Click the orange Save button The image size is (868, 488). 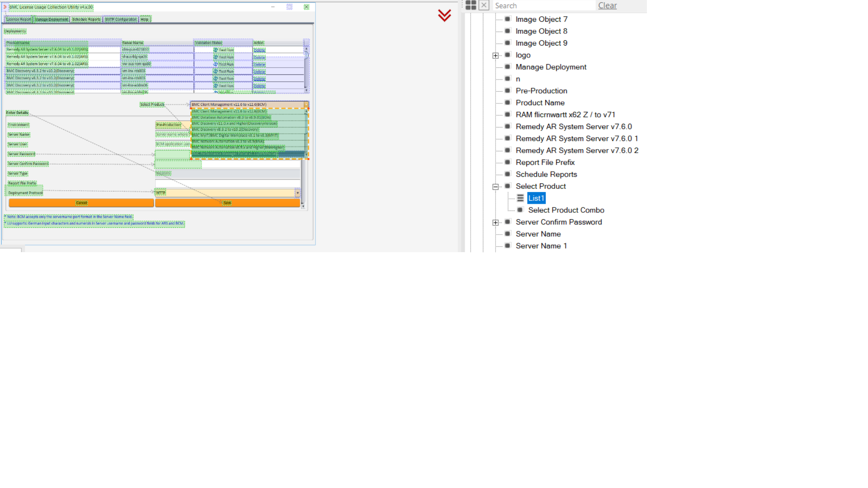pyautogui.click(x=227, y=203)
